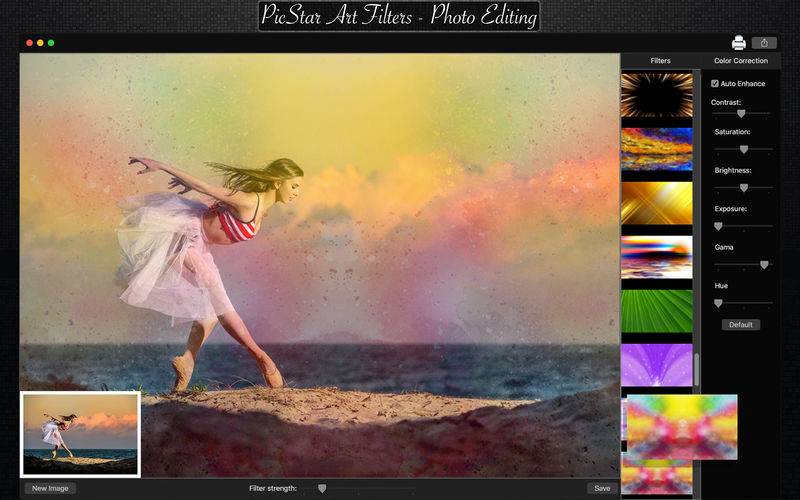Click the enlarged colorful filter preview
This screenshot has width=800, height=500.
coord(682,427)
